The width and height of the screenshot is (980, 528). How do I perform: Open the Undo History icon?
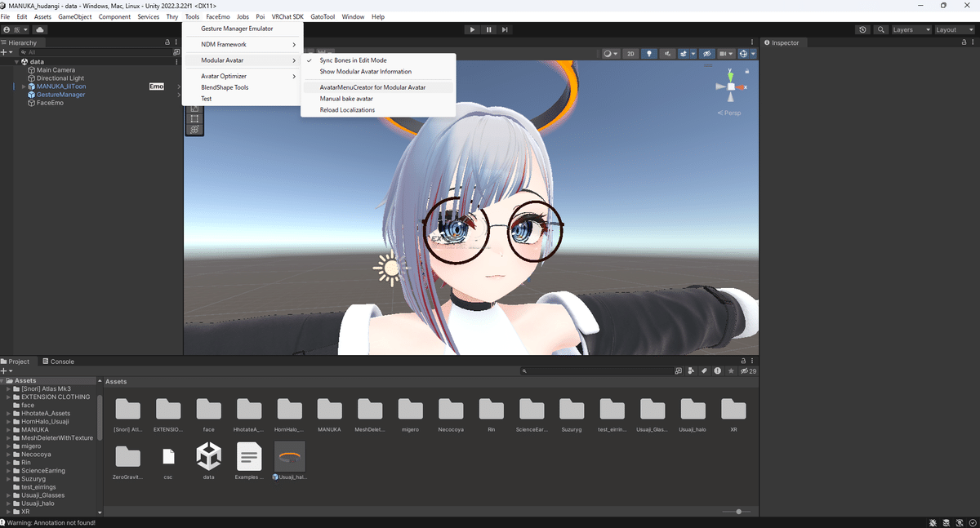tap(863, 29)
